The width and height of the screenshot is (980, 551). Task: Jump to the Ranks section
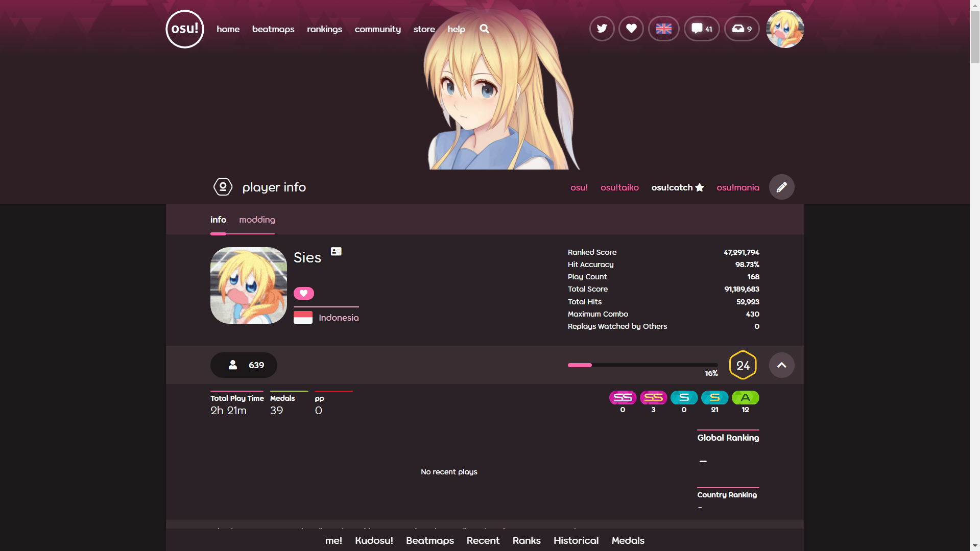coord(527,540)
